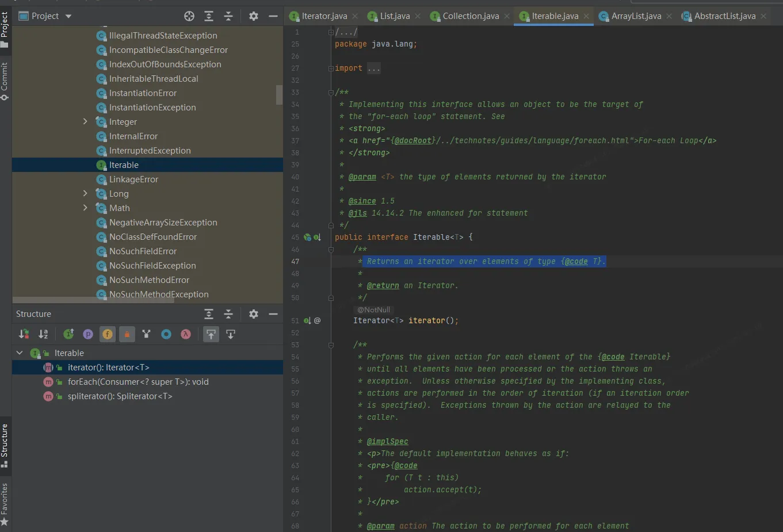Screen dimensions: 783x532
Task: Close the Iterable.java tab
Action: pyautogui.click(x=586, y=16)
